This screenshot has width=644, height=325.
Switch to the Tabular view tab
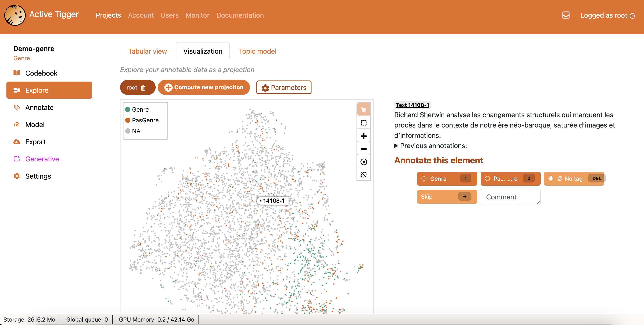click(147, 51)
